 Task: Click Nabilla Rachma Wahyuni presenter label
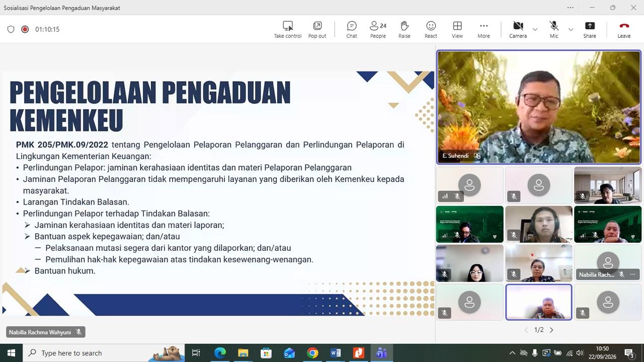click(45, 332)
